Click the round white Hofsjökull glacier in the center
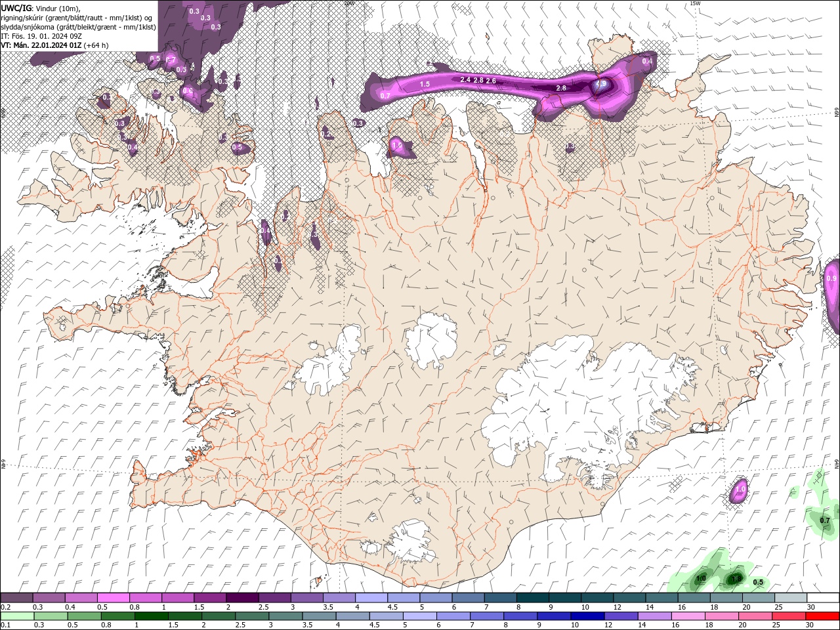Image resolution: width=840 pixels, height=630 pixels. (431, 340)
